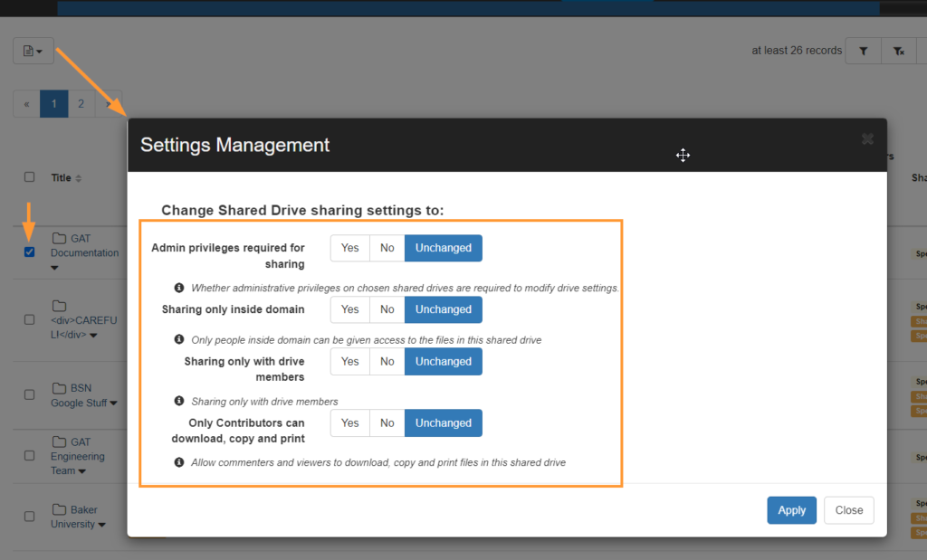The width and height of the screenshot is (927, 560).
Task: Uncheck the GAT Documentation row checkbox
Action: pyautogui.click(x=28, y=252)
